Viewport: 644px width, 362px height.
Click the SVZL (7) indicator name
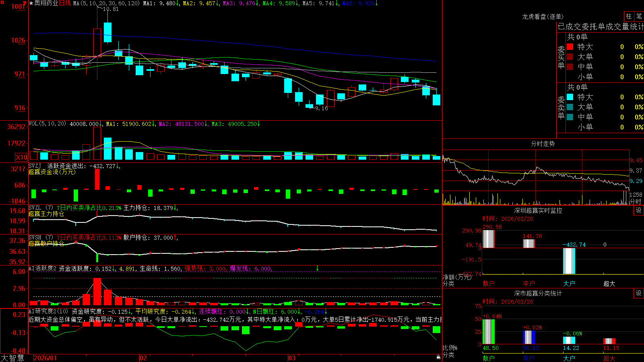[x=41, y=208]
